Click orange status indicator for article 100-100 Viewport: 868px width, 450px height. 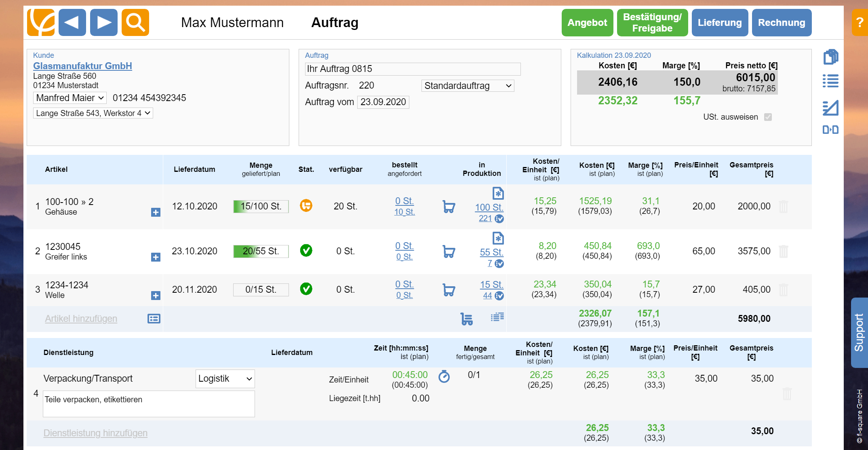pyautogui.click(x=306, y=206)
